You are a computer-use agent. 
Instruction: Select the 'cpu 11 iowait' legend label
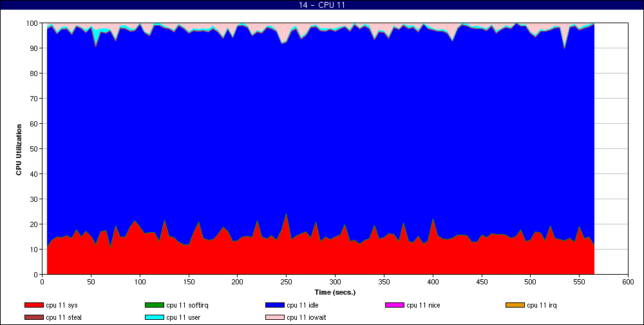[x=307, y=318]
